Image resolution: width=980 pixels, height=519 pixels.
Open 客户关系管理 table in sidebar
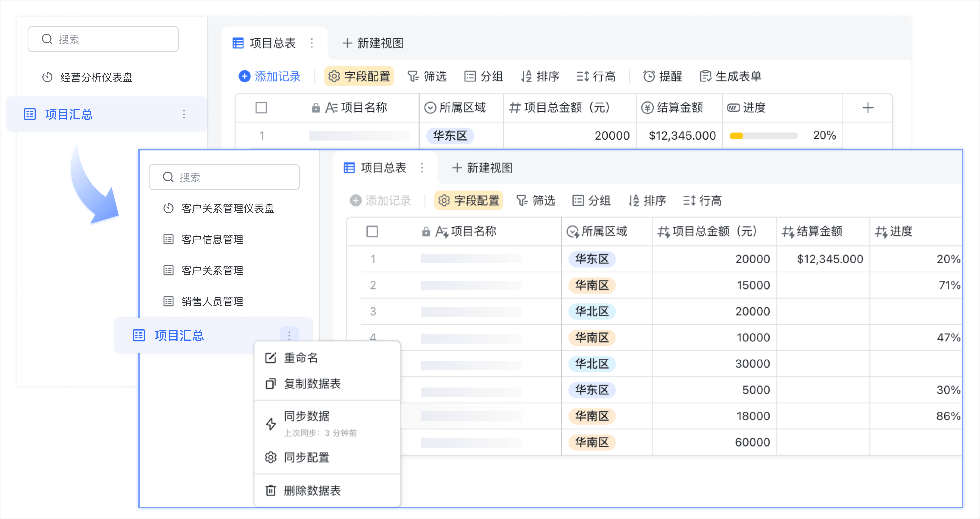click(x=204, y=270)
